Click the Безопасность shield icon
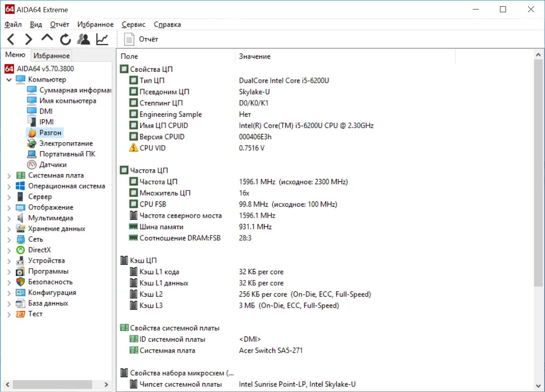 (x=21, y=282)
